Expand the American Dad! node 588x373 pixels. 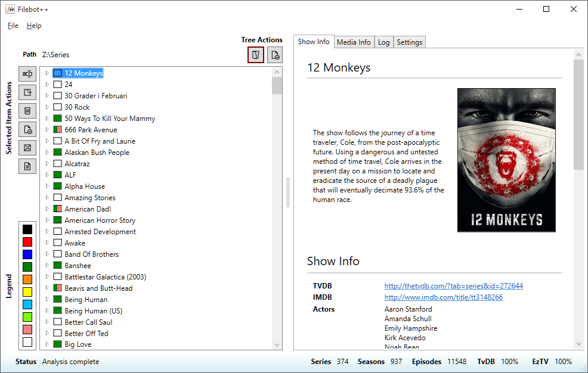(47, 209)
